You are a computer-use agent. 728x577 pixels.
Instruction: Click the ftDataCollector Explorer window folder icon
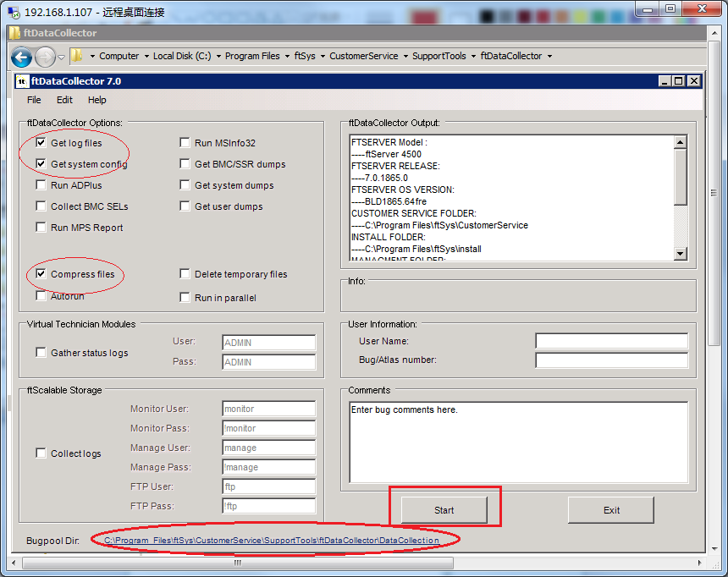point(15,33)
